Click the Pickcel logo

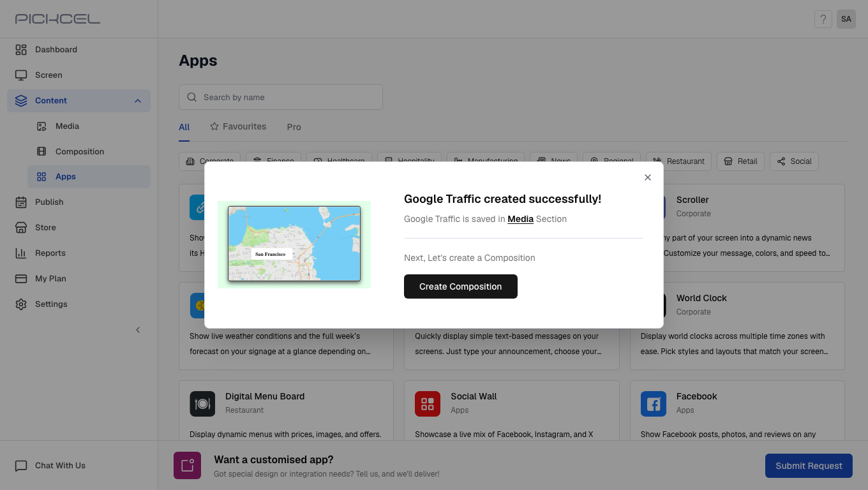point(57,19)
